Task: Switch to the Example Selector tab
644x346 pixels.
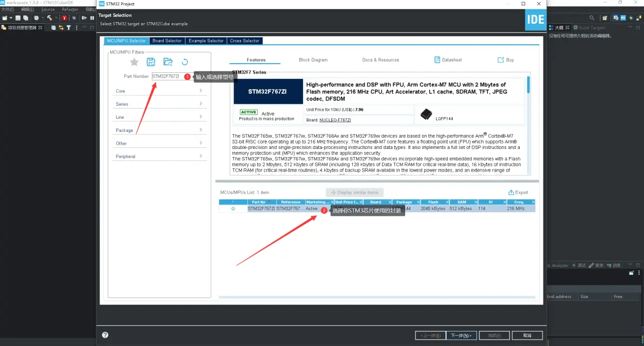Action: 206,40
